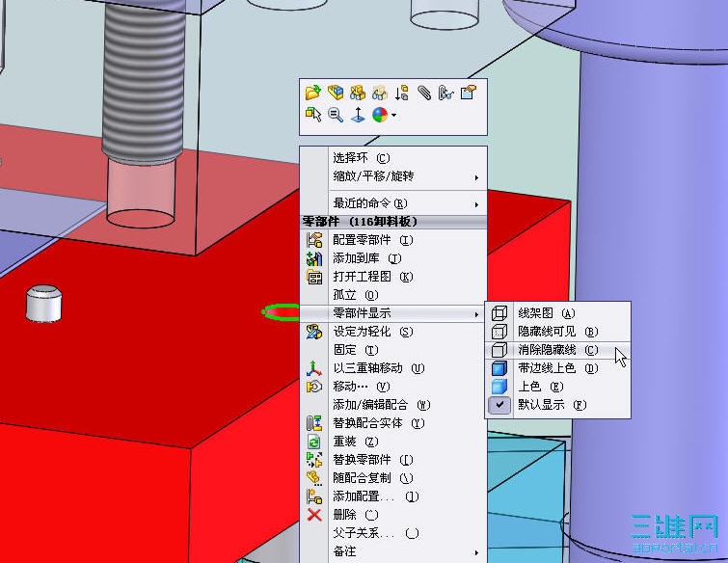
Task: Select 带边线上色 (D) display option
Action: [x=558, y=368]
